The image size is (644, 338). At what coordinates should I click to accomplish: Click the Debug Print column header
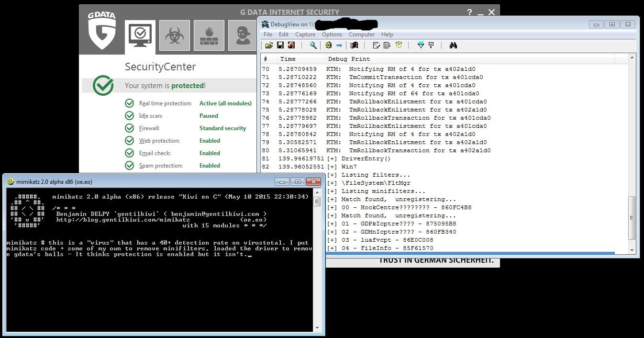[x=469, y=59]
